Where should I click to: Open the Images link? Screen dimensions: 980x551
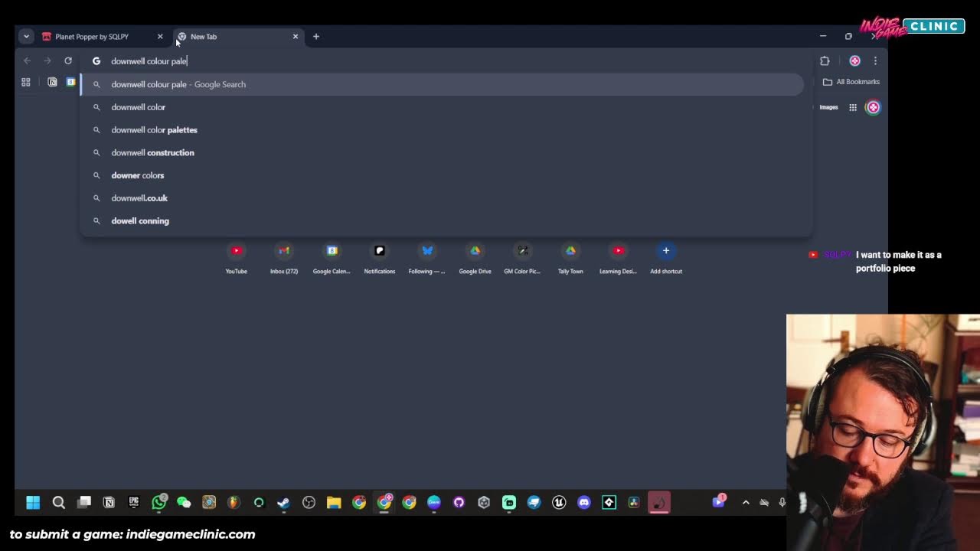[x=829, y=107]
